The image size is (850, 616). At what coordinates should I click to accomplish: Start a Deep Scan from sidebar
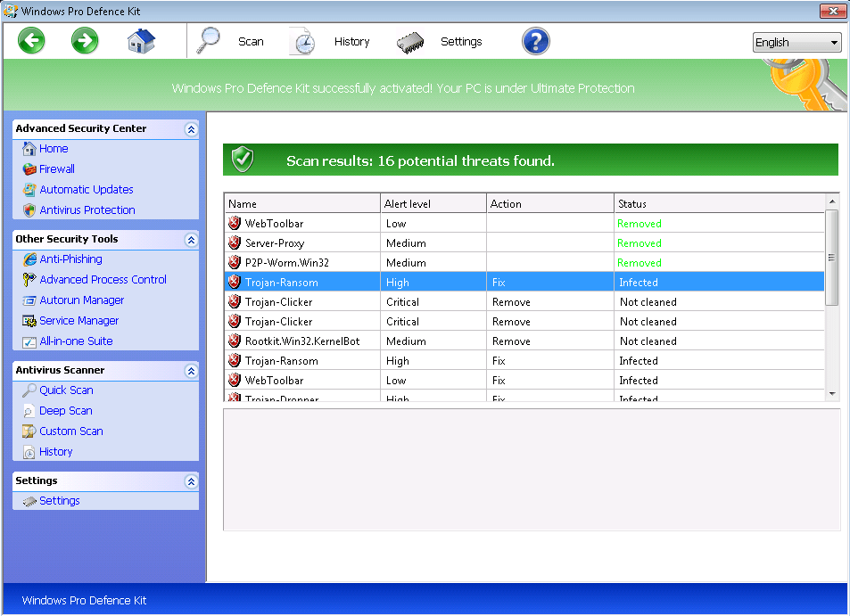click(65, 411)
